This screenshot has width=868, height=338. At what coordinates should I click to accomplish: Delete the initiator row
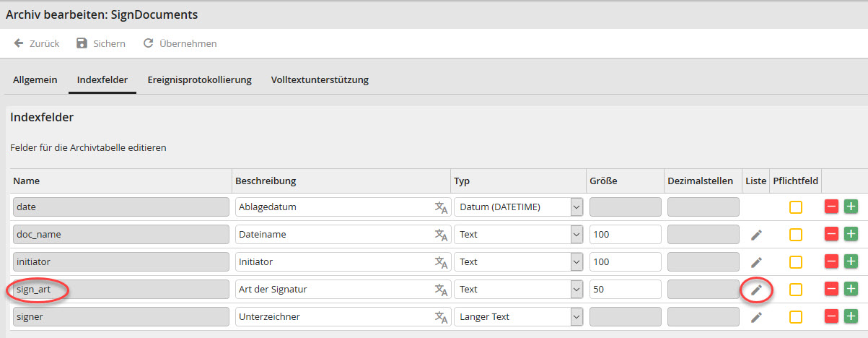click(x=831, y=262)
